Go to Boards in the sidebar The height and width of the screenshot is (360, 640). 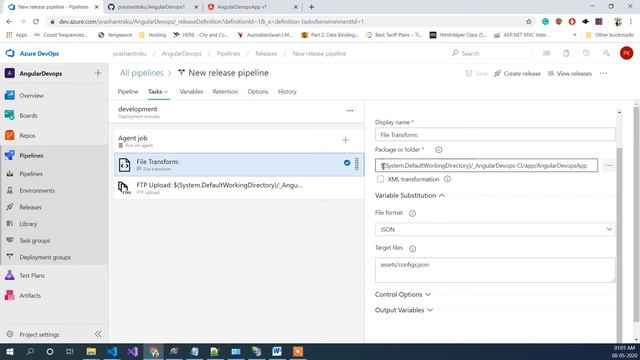[28, 116]
